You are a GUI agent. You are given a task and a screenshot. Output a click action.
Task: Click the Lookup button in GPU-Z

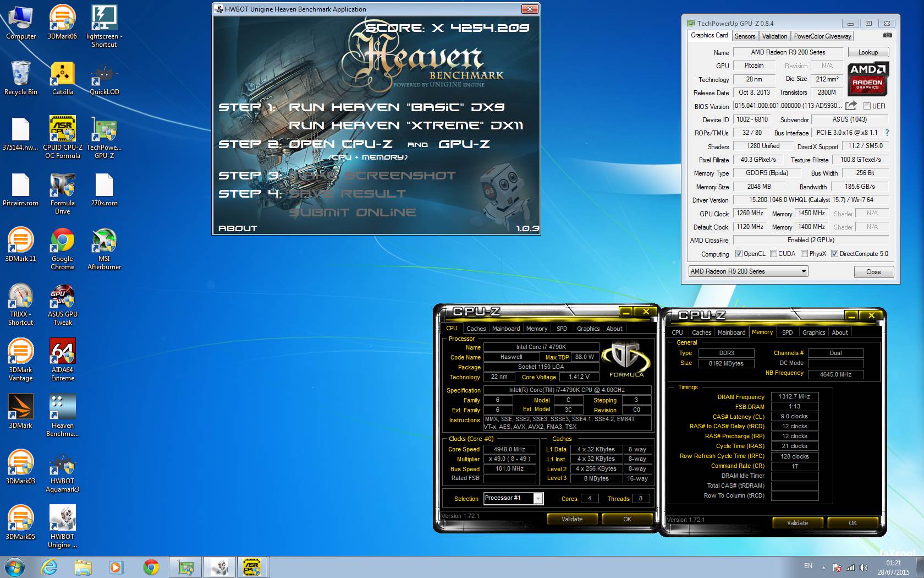coord(868,52)
